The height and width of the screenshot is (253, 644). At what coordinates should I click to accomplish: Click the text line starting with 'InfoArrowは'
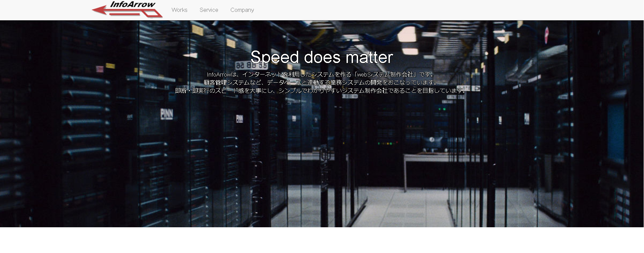(x=321, y=75)
